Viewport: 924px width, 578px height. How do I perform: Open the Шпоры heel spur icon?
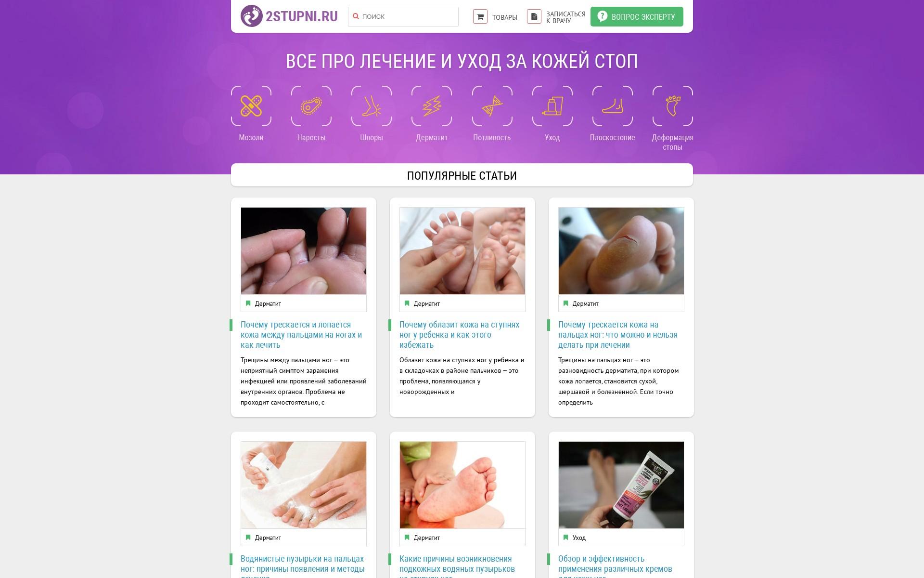coord(372,106)
